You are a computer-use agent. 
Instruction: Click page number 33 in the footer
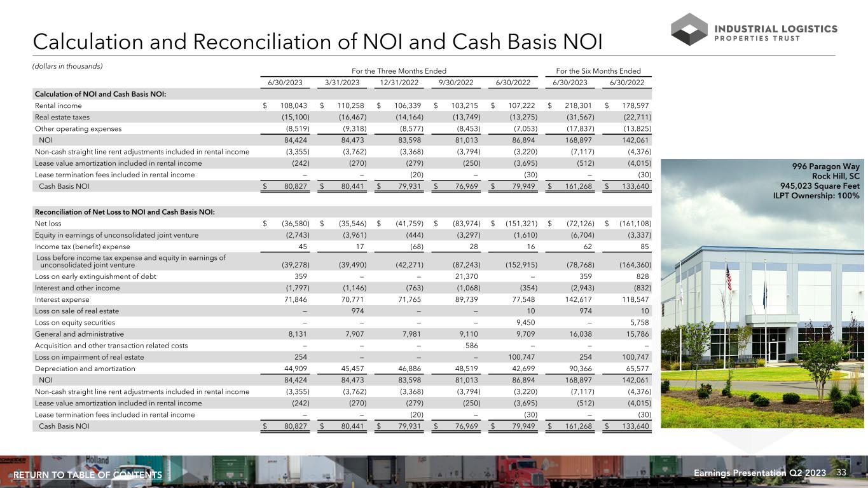point(843,473)
